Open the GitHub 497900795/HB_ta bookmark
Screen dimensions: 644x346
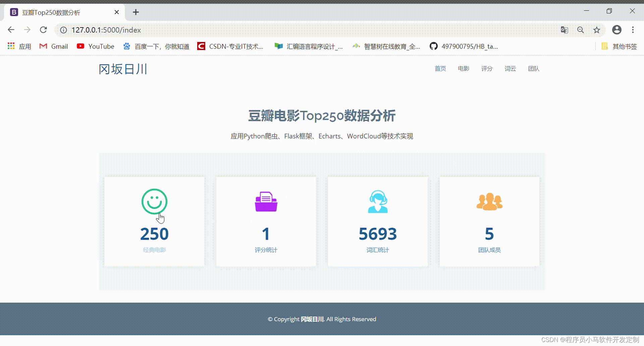(464, 46)
